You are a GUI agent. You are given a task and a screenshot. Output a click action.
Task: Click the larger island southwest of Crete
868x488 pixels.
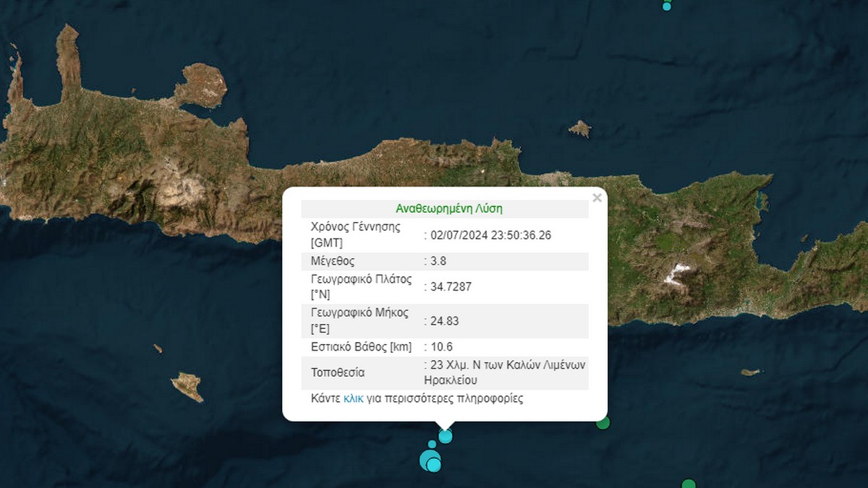pos(187,386)
